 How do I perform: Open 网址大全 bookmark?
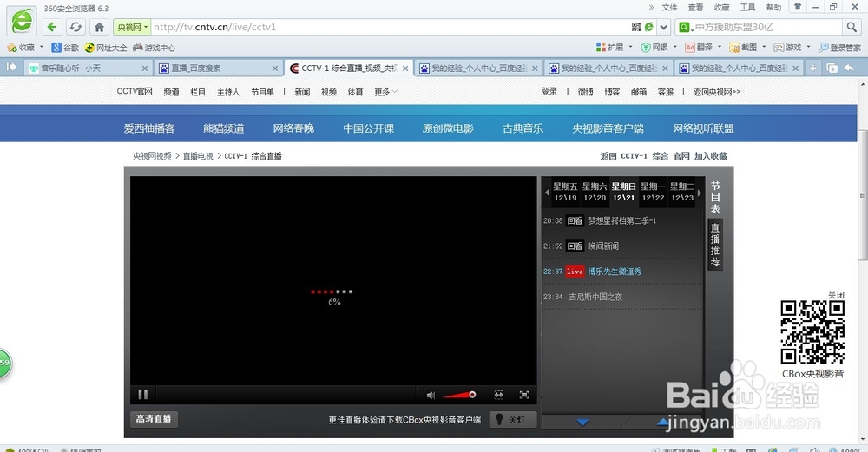[106, 48]
